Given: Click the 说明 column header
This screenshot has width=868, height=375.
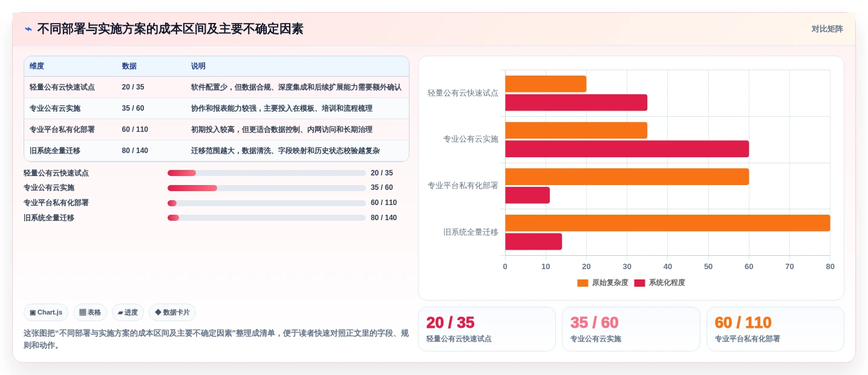Looking at the screenshot, I should [198, 66].
